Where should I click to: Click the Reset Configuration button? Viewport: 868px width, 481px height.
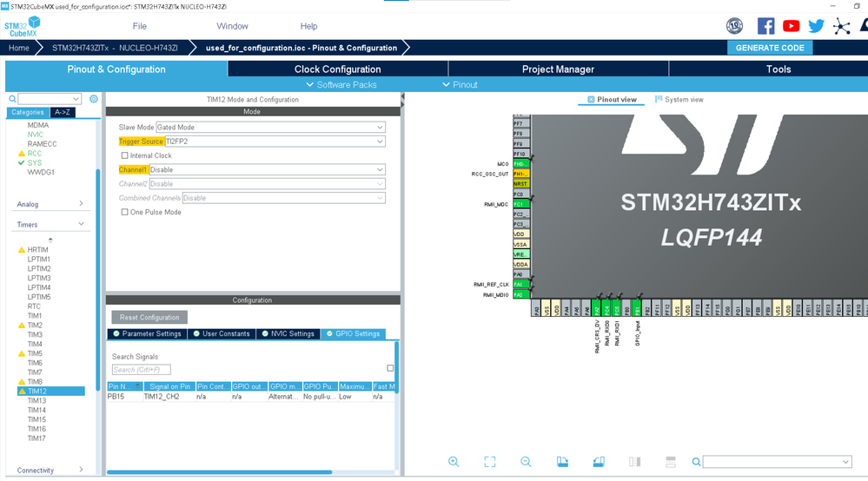click(149, 318)
